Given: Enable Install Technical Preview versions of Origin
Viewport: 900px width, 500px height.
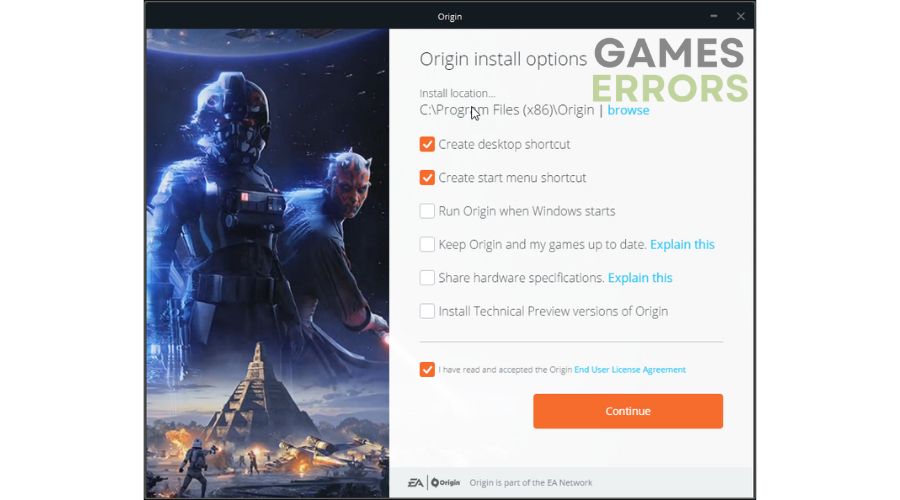Looking at the screenshot, I should (426, 311).
